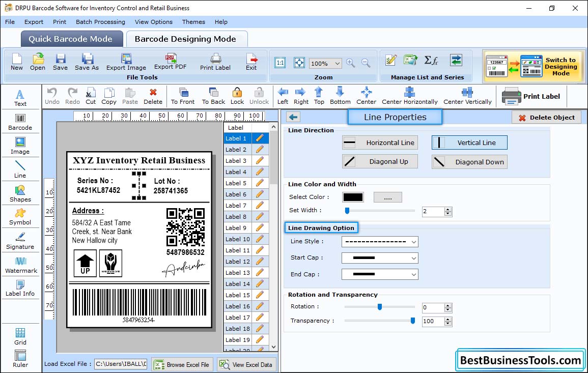588x373 pixels.
Task: Select the Watermark tool
Action: [21, 265]
